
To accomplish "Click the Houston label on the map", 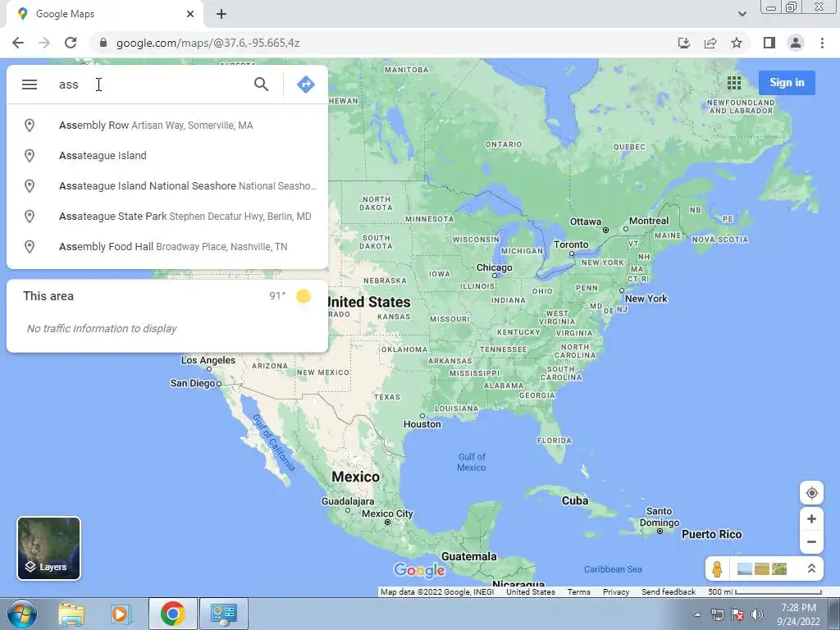I will coord(422,424).
